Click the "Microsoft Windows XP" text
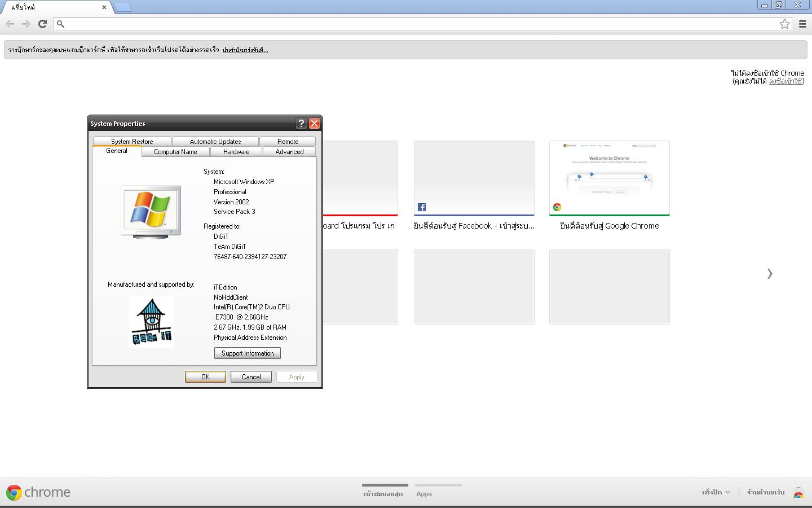This screenshot has height=508, width=812. [244, 182]
